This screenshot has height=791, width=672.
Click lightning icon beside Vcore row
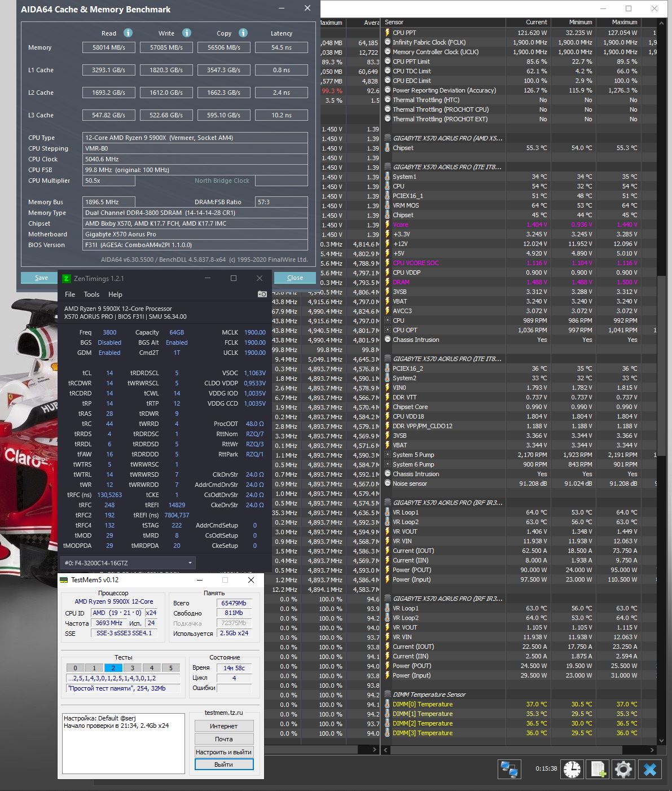click(x=388, y=225)
